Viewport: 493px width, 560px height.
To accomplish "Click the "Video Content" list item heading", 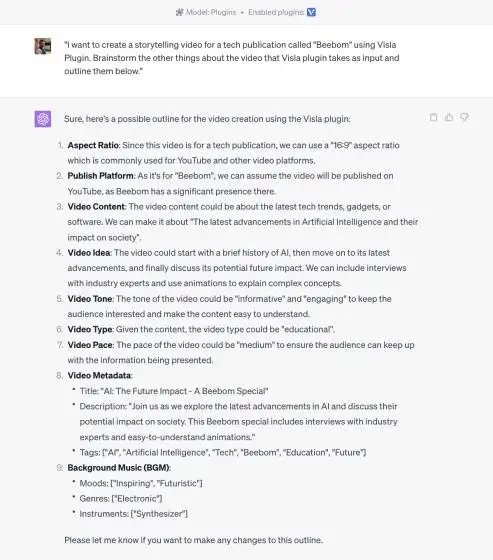I will (96, 206).
